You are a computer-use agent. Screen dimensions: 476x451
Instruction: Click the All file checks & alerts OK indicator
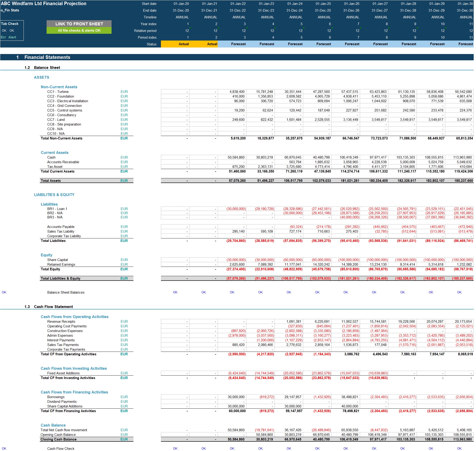[79, 31]
